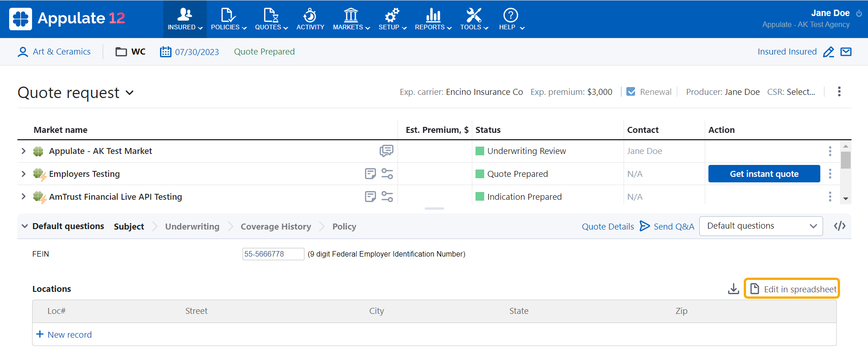Screen dimensions: 868x356
Task: Open the notes icon in the Employers Testing row
Action: [x=370, y=174]
